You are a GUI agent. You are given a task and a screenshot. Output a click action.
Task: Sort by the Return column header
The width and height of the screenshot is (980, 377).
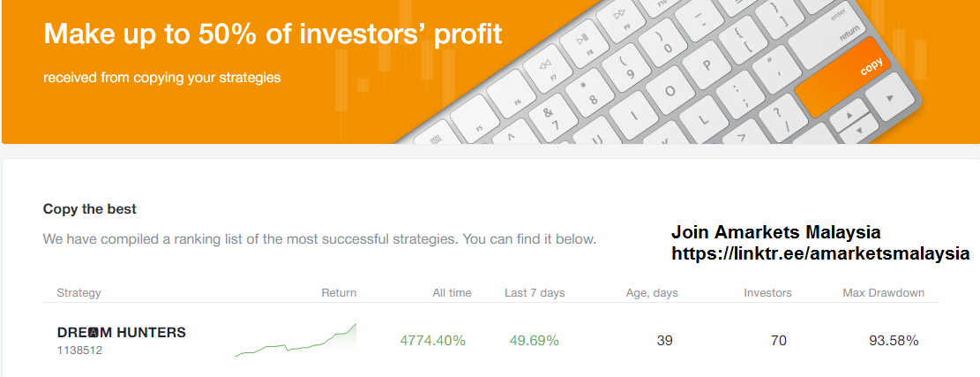339,293
